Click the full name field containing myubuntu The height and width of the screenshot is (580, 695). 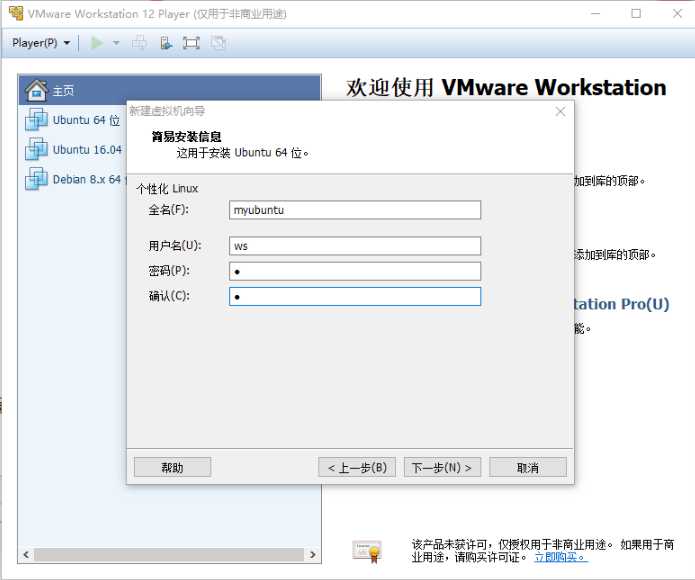coord(355,210)
